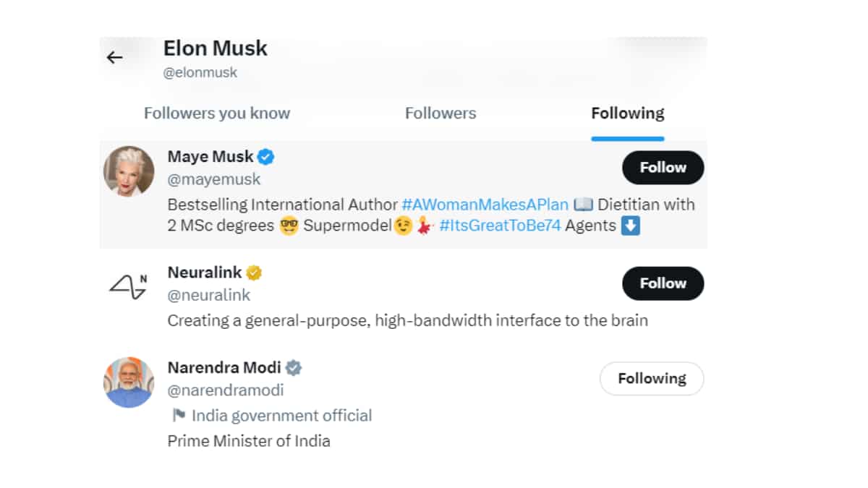Viewport: 868px width, 488px height.
Task: Follow Maye Musk
Action: coord(663,168)
